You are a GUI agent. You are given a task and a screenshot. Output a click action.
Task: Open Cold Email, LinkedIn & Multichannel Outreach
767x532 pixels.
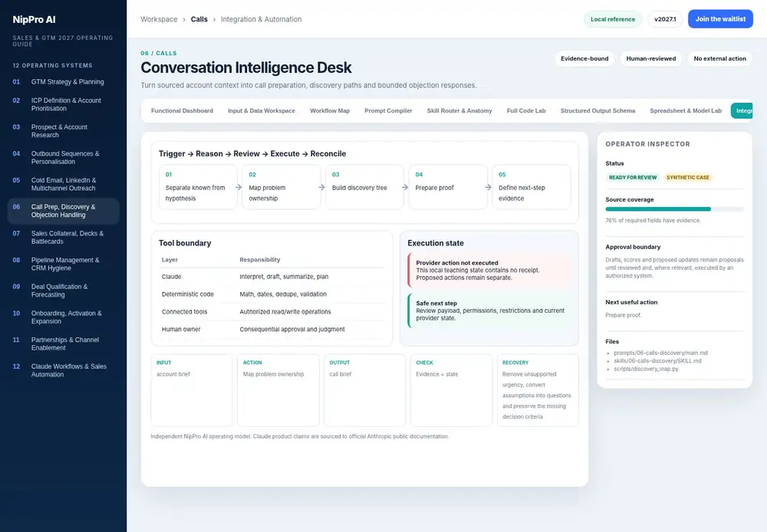pyautogui.click(x=63, y=184)
